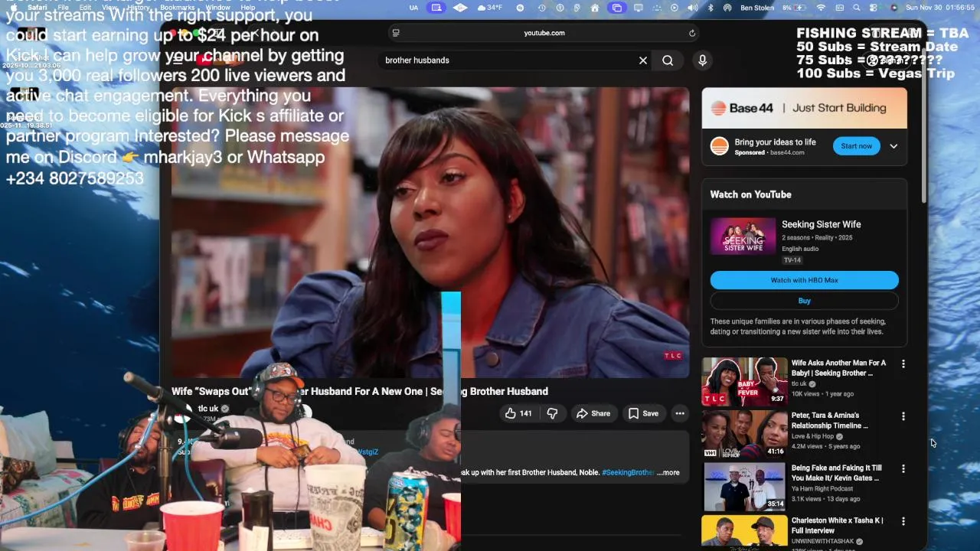Open the UA input source menu
This screenshot has width=980, height=551.
tap(413, 8)
